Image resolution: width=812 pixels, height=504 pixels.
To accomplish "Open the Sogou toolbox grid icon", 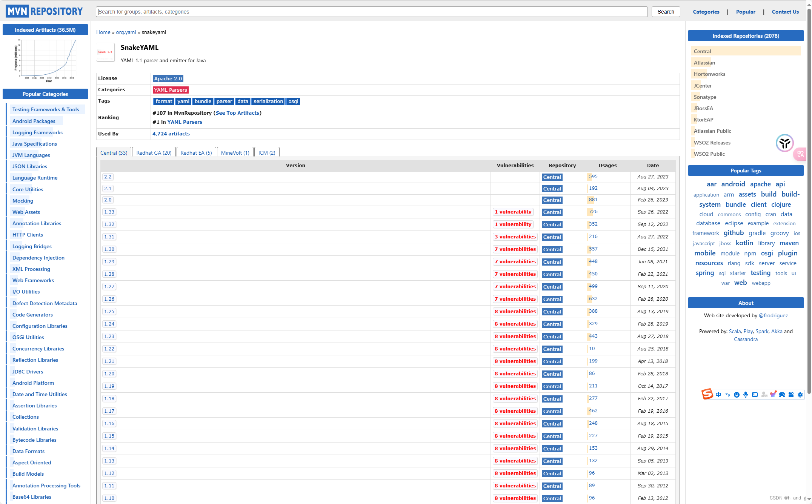I will pyautogui.click(x=791, y=395).
